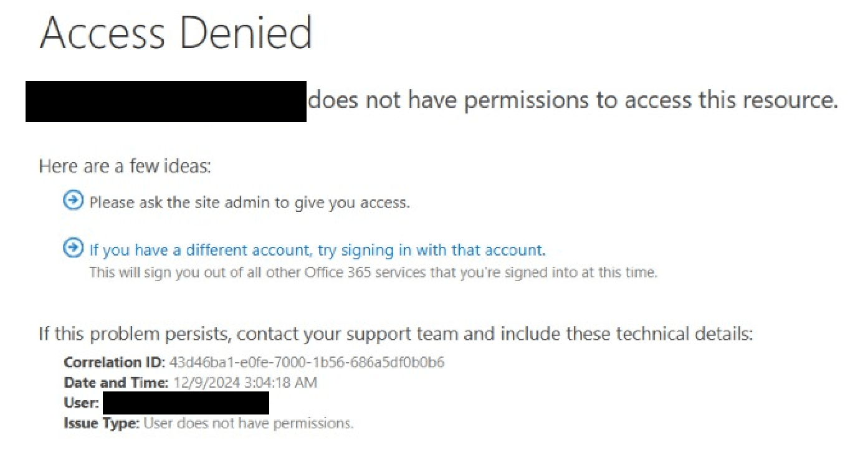Click the arrow icon beside the different account link
The height and width of the screenshot is (455, 868).
[x=73, y=249]
